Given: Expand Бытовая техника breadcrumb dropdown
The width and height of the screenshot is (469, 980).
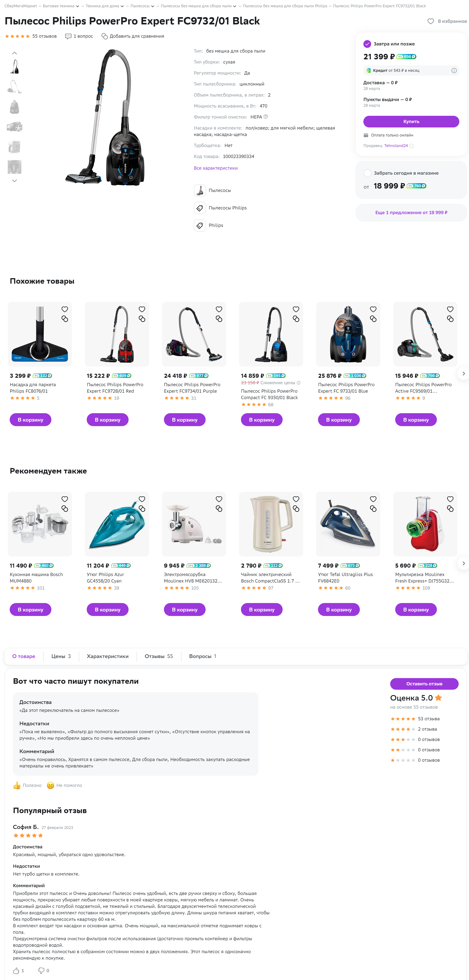Looking at the screenshot, I should point(78,6).
